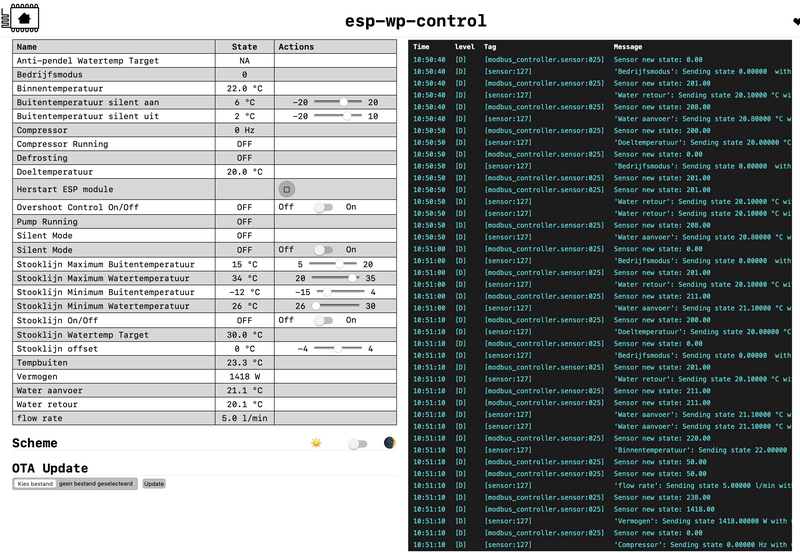Click the Tag column header in log
800x553 pixels.
(490, 46)
